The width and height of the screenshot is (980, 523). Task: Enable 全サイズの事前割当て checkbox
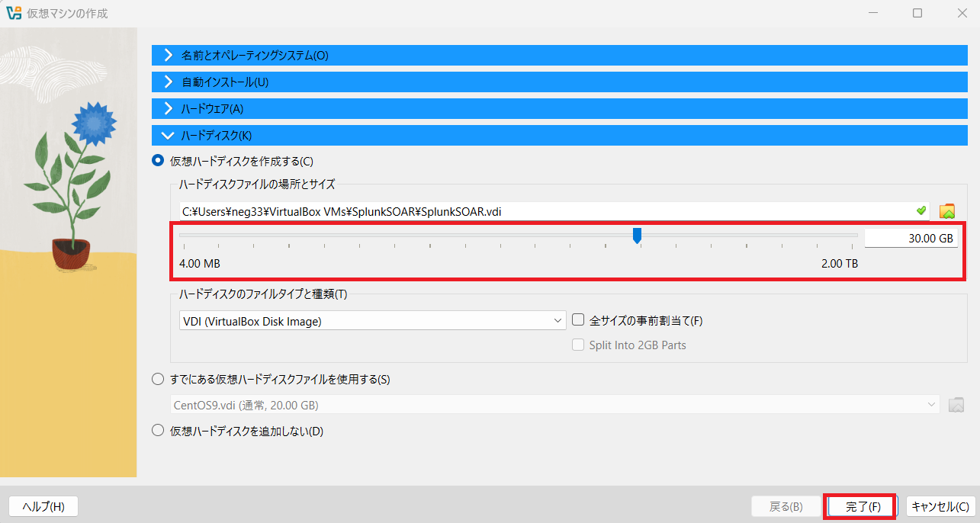(578, 321)
